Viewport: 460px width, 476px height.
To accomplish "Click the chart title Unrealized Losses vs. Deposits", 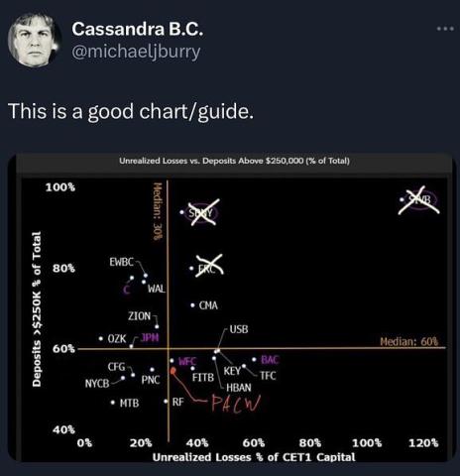I will 234,161.
